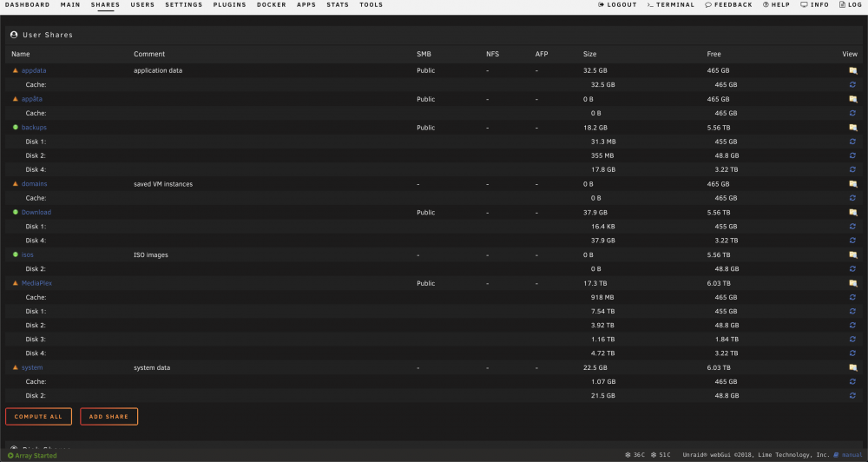Refresh the system Disk 2 size
This screenshot has height=462, width=868.
pyautogui.click(x=852, y=395)
